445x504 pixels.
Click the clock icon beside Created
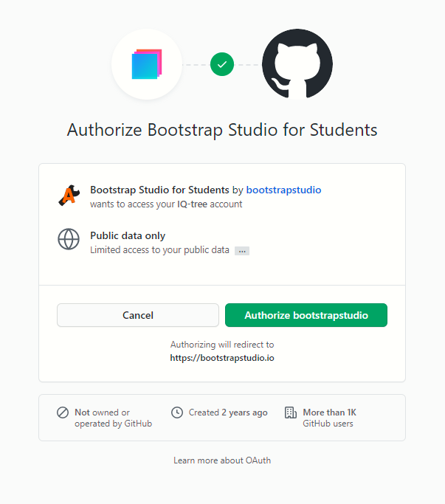177,412
